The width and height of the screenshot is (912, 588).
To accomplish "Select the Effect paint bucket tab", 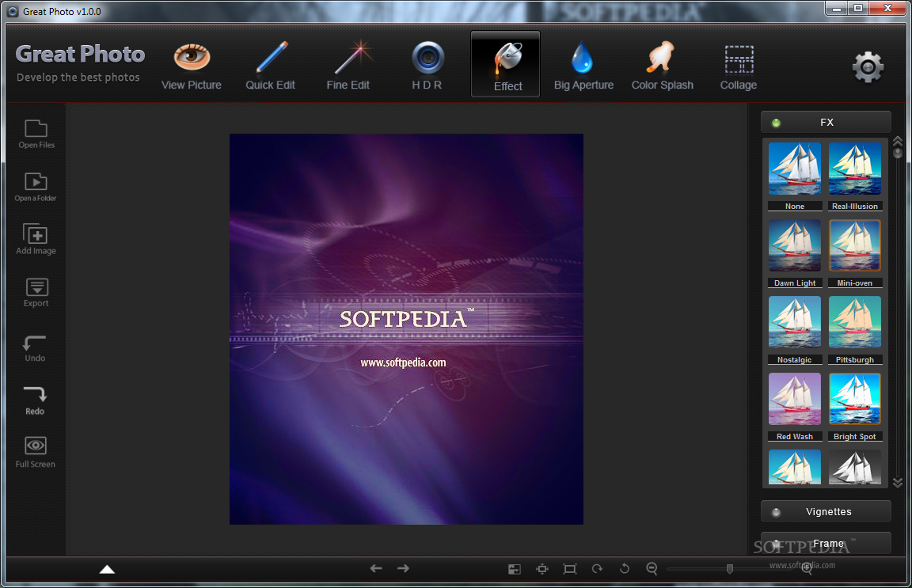I will pyautogui.click(x=506, y=65).
